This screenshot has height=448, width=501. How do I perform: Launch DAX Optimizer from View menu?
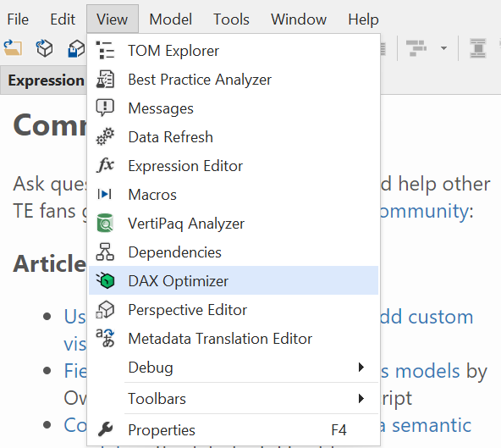pyautogui.click(x=234, y=280)
